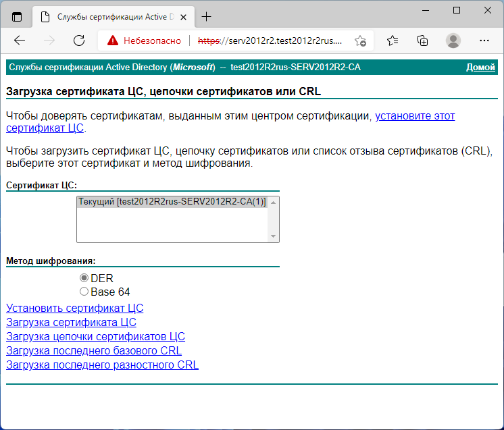Click Загрузка цепочки сертификатов ЦС link

click(x=95, y=336)
